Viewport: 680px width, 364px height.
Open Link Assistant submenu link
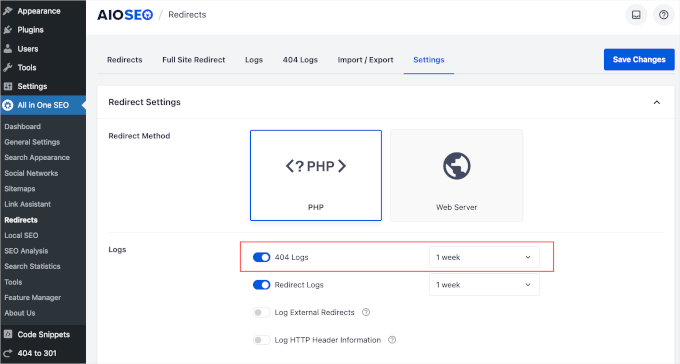pos(27,204)
